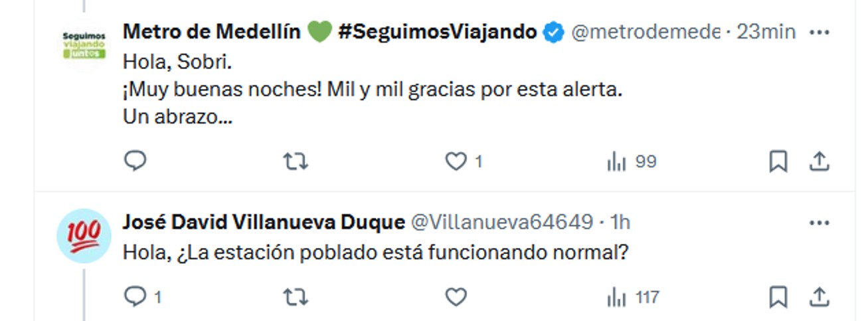Viewport: 868px width, 321px height.
Task: Like José David Villanueva's tweet
Action: [x=456, y=297]
